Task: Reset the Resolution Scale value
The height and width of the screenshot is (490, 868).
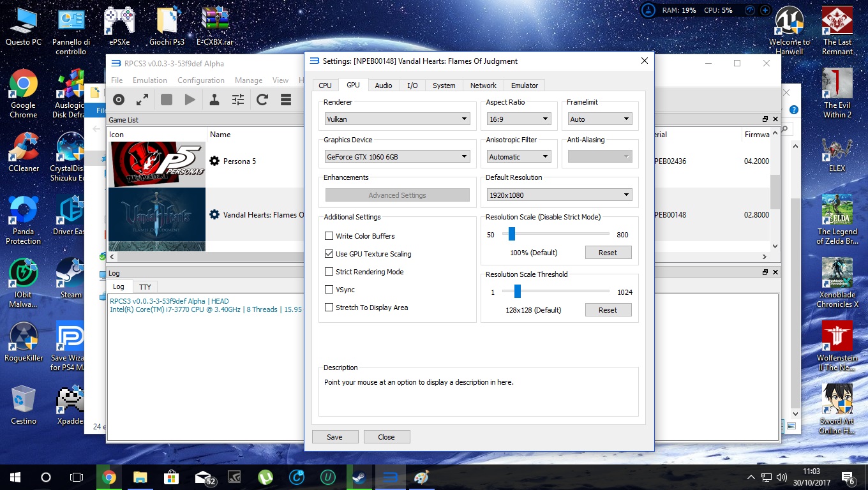Action: tap(608, 253)
